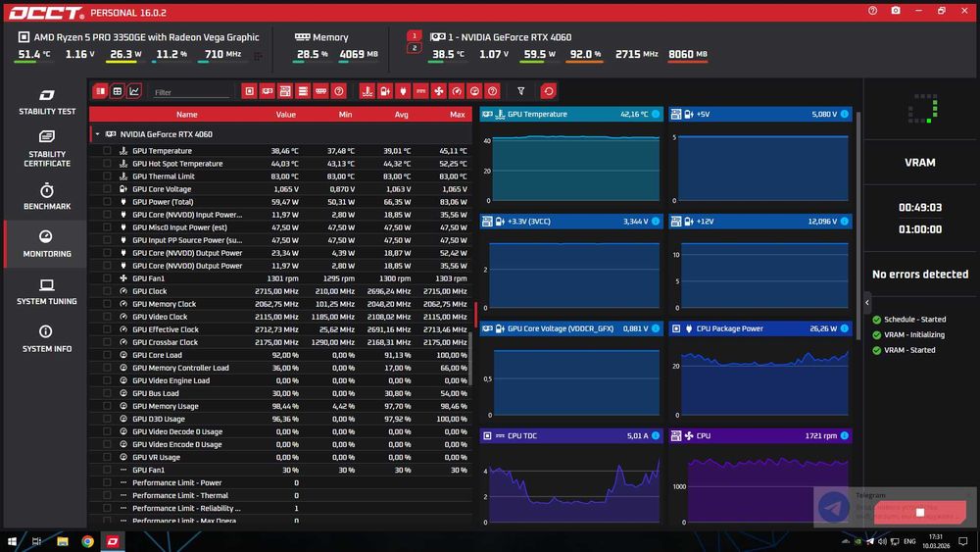Viewport: 980px width, 552px height.
Task: Tick checkbox for GPU Bus Load row
Action: (107, 393)
